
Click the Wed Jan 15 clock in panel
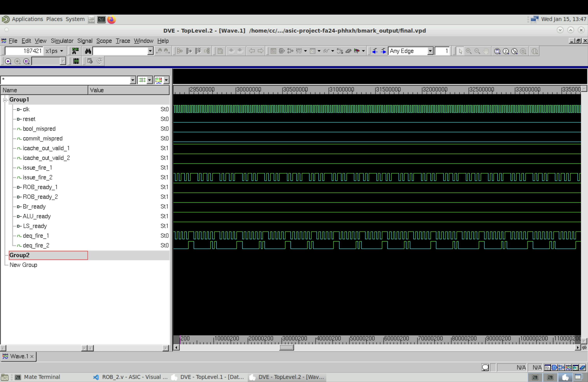563,19
